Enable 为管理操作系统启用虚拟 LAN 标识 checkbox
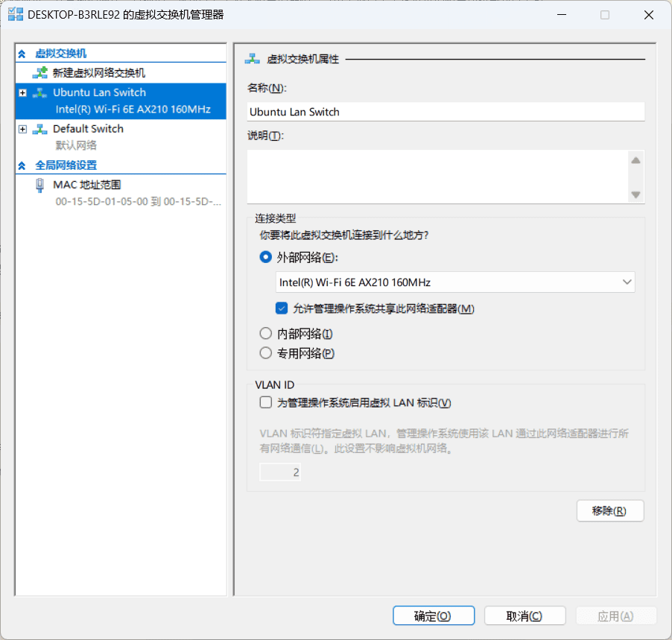Screen dimensions: 672x640 [x=265, y=402]
